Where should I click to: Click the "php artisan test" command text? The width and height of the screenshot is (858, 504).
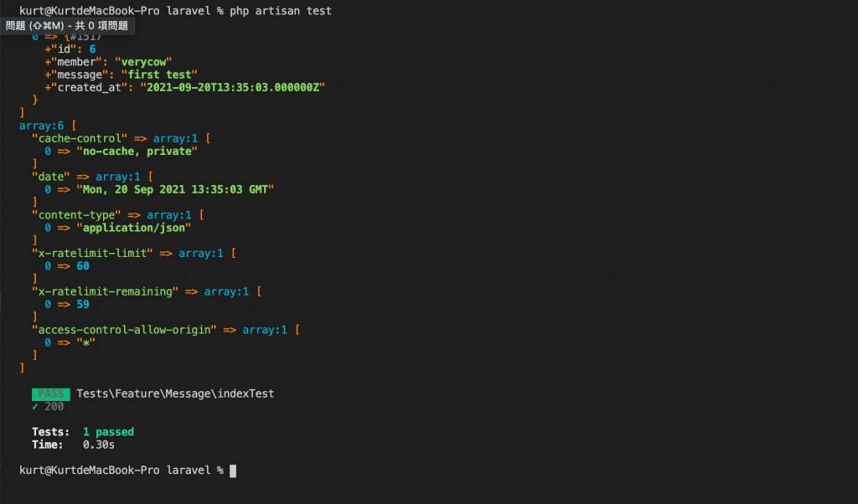281,11
